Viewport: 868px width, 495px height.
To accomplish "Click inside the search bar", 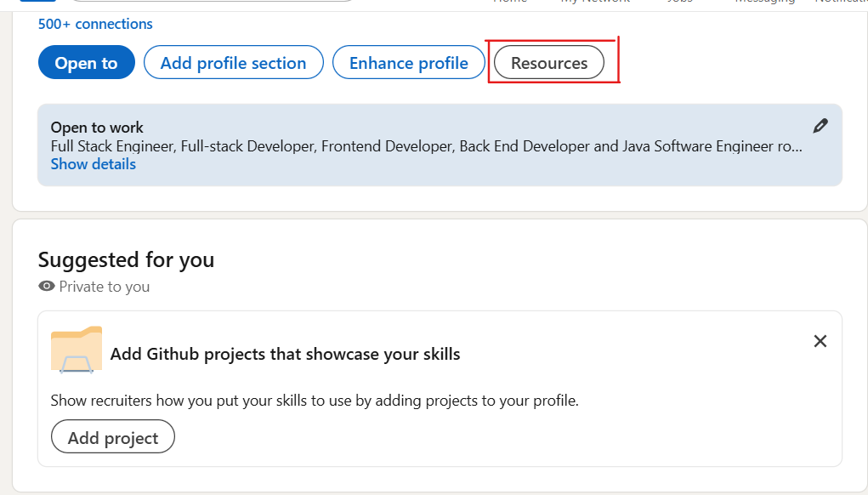I will pyautogui.click(x=213, y=3).
